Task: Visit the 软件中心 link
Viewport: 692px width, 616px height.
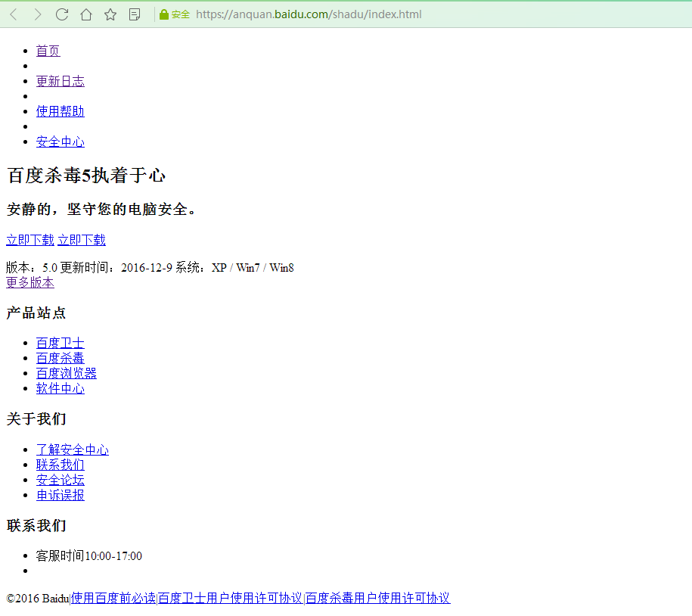Action: 60,388
